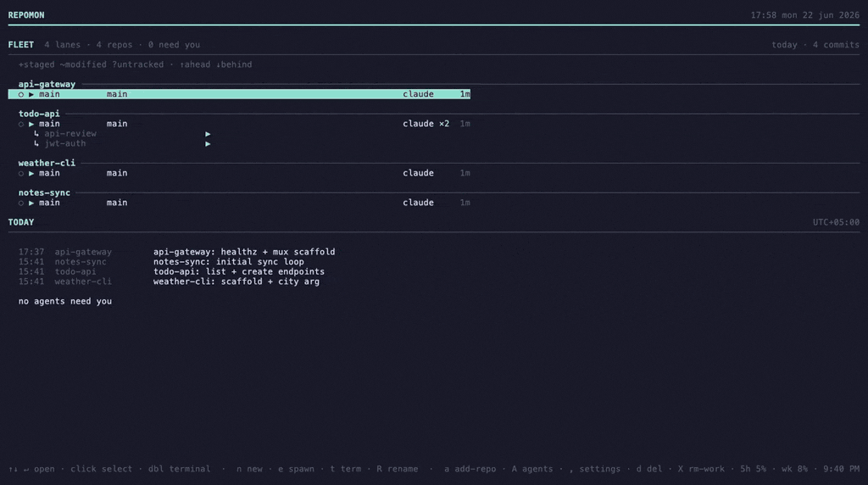868x485 pixels.
Task: Click 'todo-api: list + create endpoints' commit
Action: point(239,272)
